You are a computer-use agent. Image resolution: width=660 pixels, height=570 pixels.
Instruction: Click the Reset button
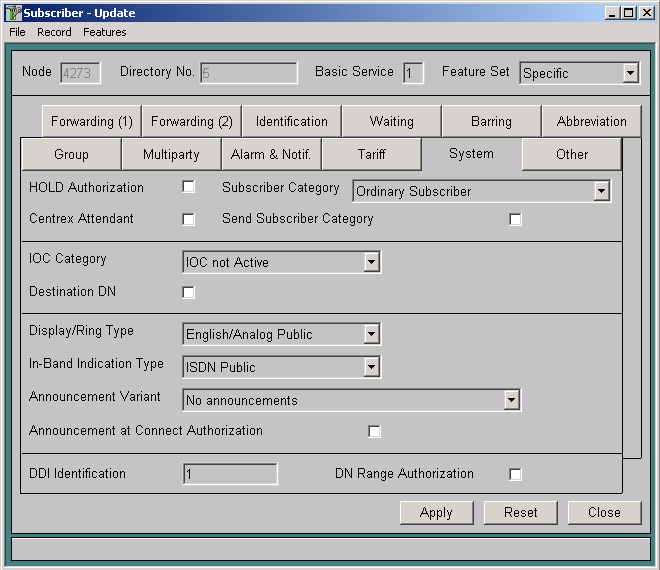coord(520,512)
